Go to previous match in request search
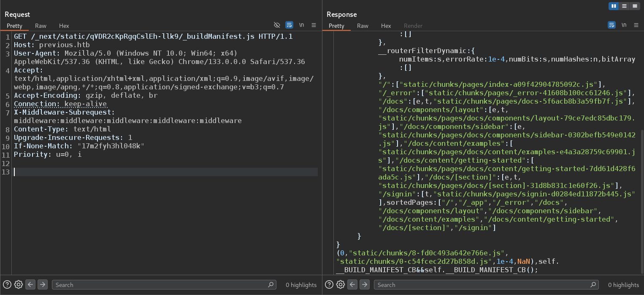Viewport: 644px width, 295px height. coord(30,284)
